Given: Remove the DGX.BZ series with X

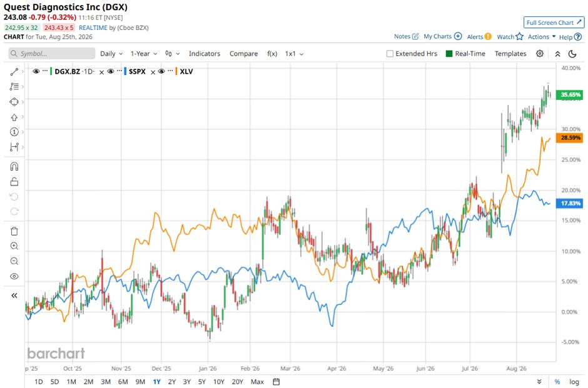Looking at the screenshot, I should [x=101, y=72].
